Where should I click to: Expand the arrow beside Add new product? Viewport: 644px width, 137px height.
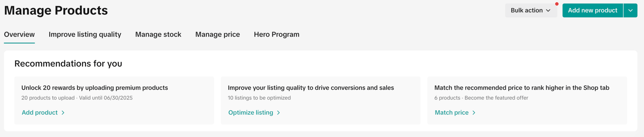click(631, 10)
